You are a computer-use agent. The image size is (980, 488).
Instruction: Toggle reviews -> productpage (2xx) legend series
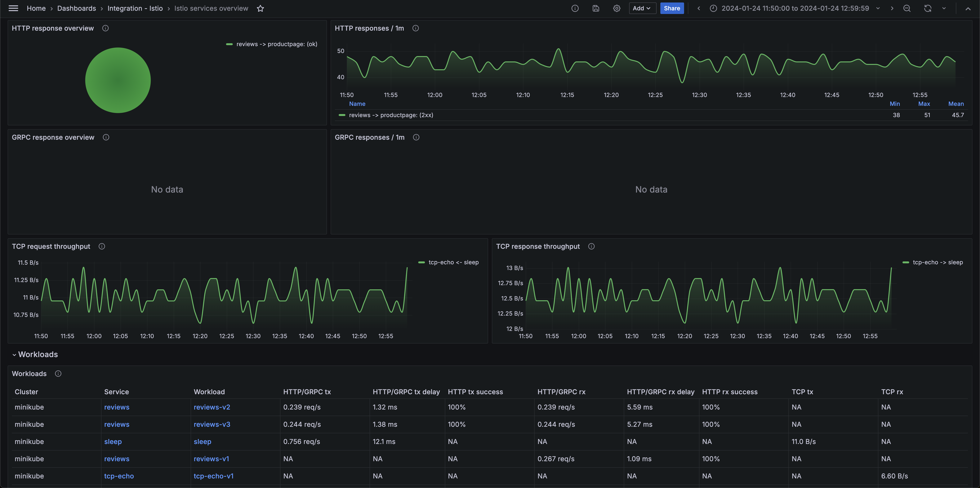(391, 115)
